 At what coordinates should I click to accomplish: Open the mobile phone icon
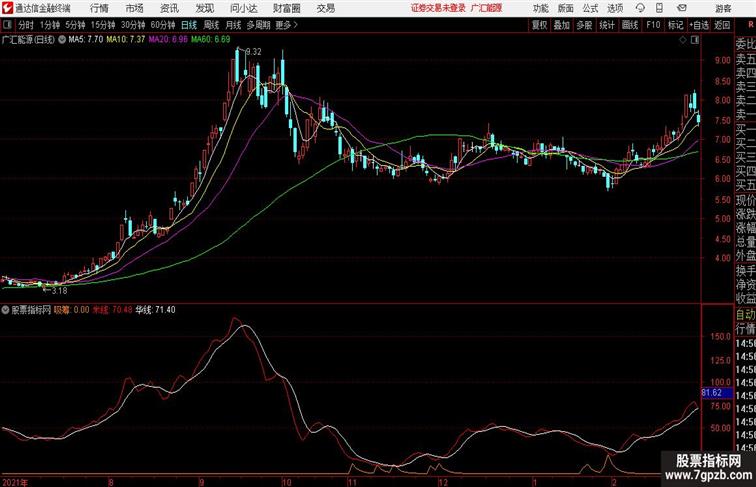tap(659, 8)
